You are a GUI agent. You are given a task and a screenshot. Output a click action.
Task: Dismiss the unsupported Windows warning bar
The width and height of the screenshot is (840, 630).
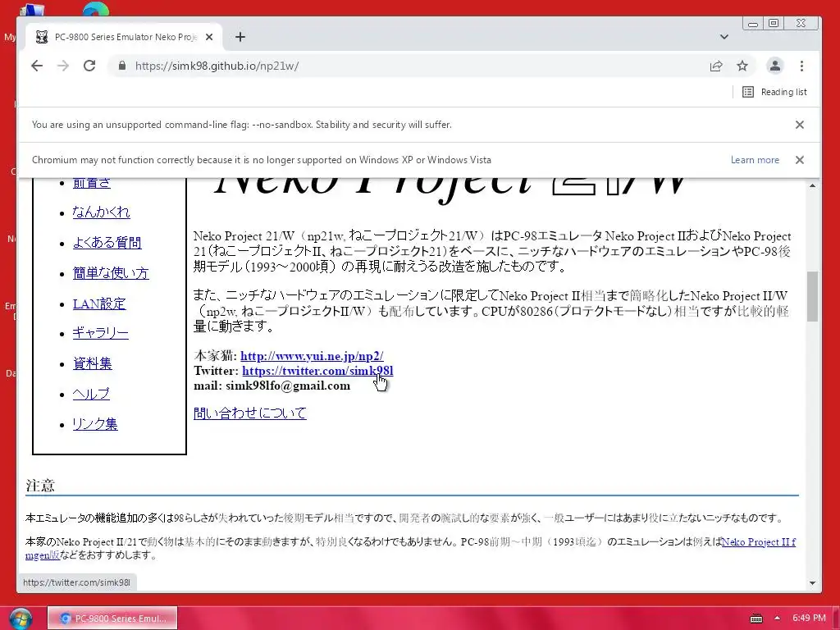pyautogui.click(x=799, y=160)
